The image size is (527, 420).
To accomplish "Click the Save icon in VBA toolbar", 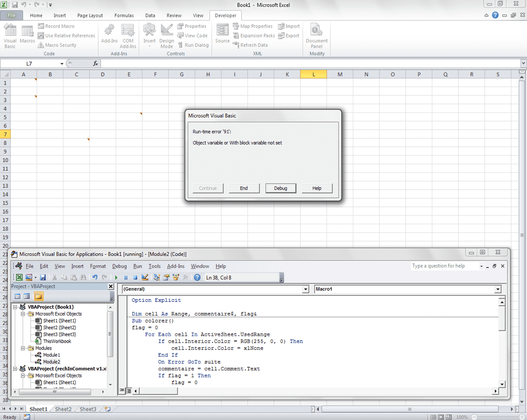I will pyautogui.click(x=43, y=278).
